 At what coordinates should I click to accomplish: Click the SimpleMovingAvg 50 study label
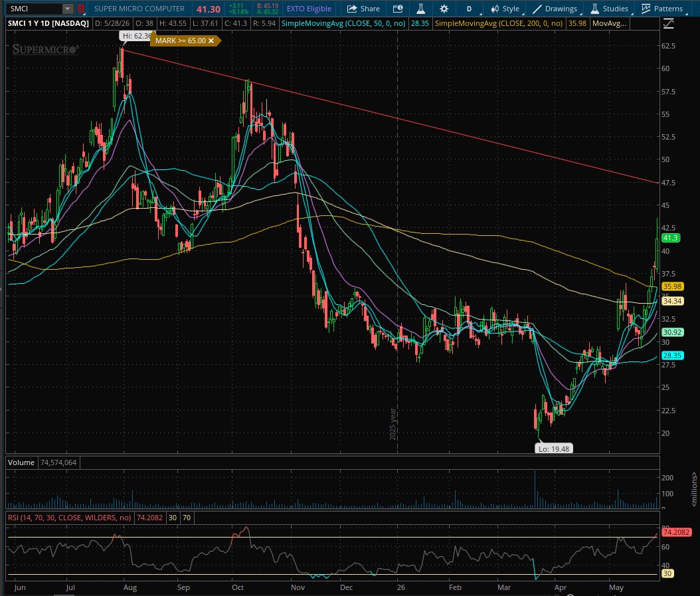343,23
